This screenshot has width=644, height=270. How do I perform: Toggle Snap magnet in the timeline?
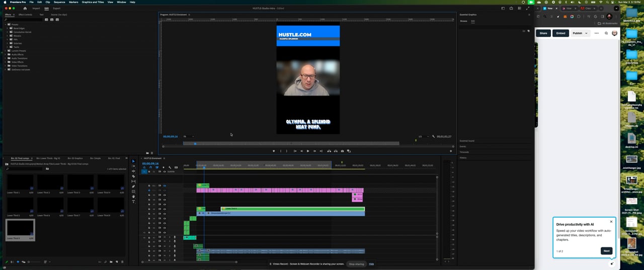(x=150, y=167)
